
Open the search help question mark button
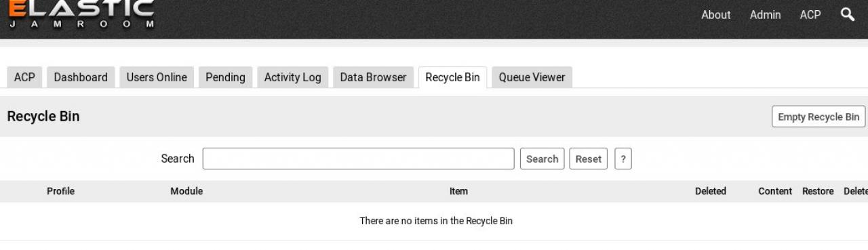click(623, 159)
